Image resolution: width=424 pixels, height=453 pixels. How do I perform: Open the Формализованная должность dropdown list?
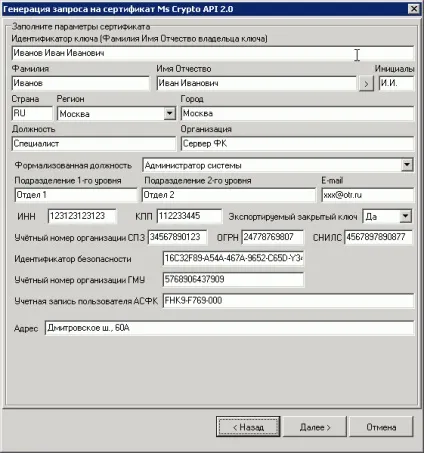point(407,165)
